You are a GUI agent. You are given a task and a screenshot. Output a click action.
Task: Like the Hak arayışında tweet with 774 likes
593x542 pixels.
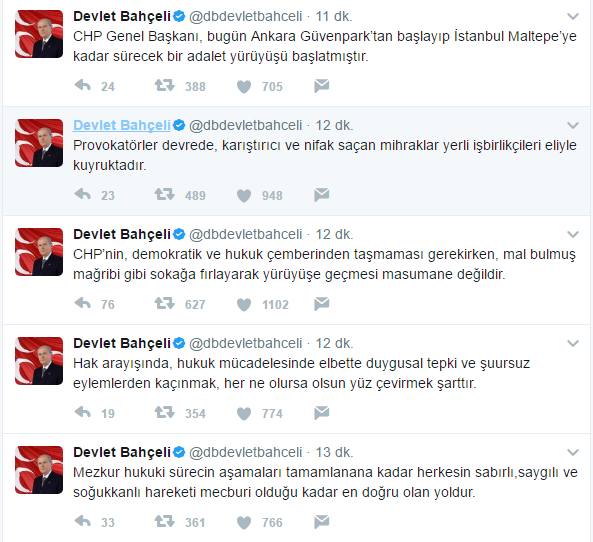pyautogui.click(x=244, y=413)
